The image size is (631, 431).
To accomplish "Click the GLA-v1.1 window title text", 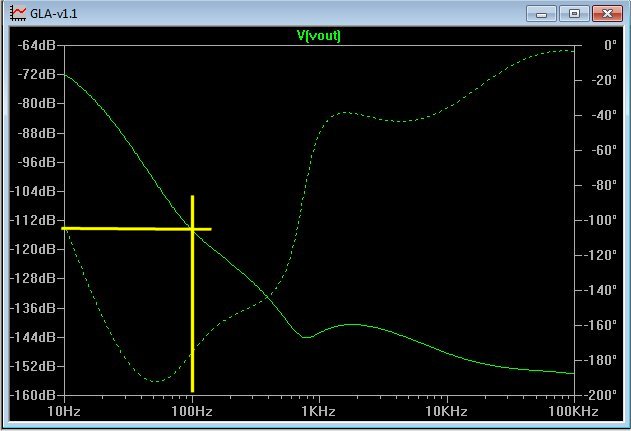I will [x=54, y=14].
